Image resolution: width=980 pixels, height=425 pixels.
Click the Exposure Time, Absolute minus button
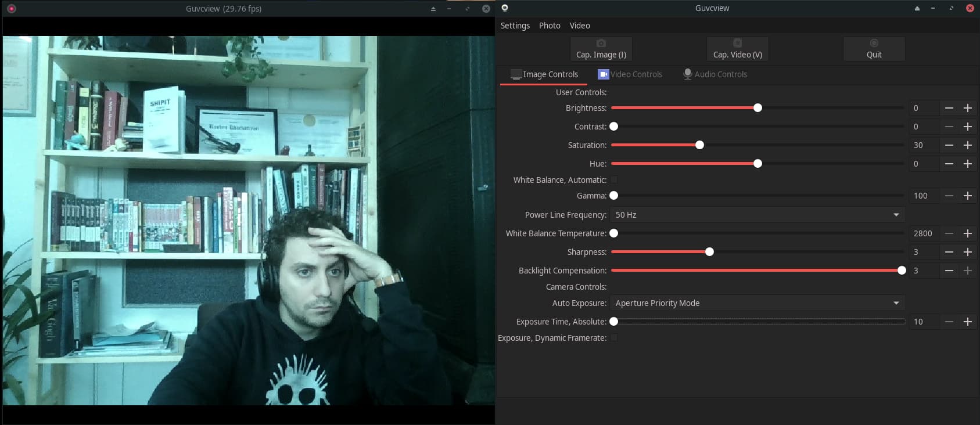pos(949,322)
